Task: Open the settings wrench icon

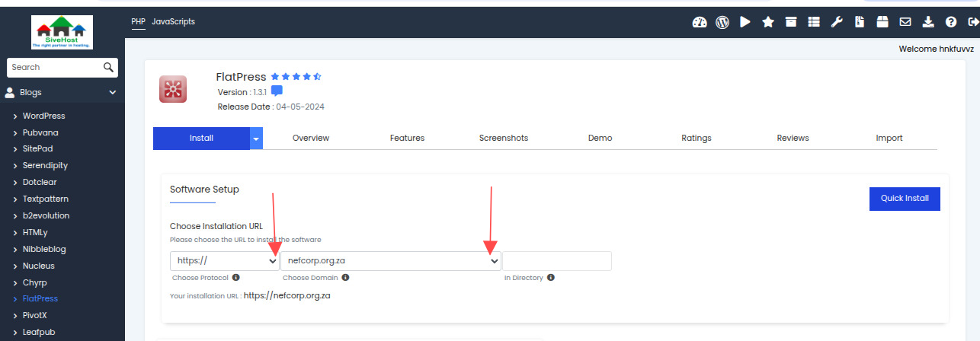Action: (x=837, y=22)
